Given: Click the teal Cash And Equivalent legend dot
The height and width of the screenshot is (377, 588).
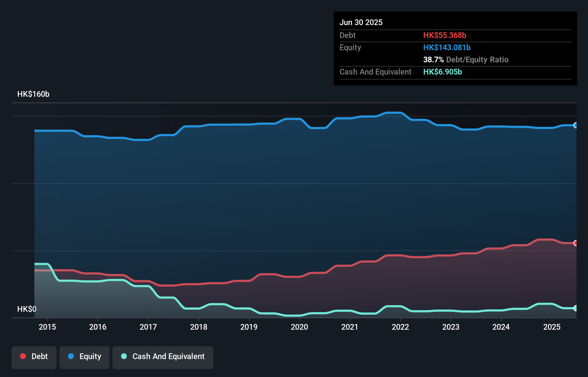Looking at the screenshot, I should point(124,356).
